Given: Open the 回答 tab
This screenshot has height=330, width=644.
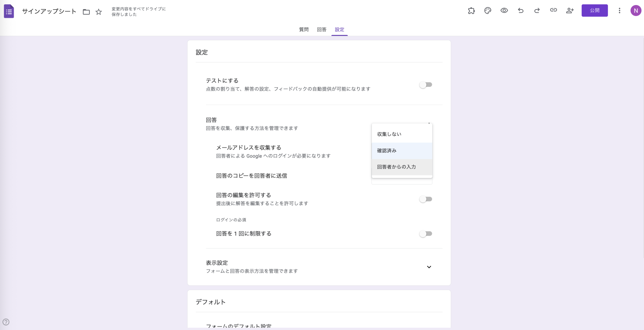Looking at the screenshot, I should pos(321,29).
